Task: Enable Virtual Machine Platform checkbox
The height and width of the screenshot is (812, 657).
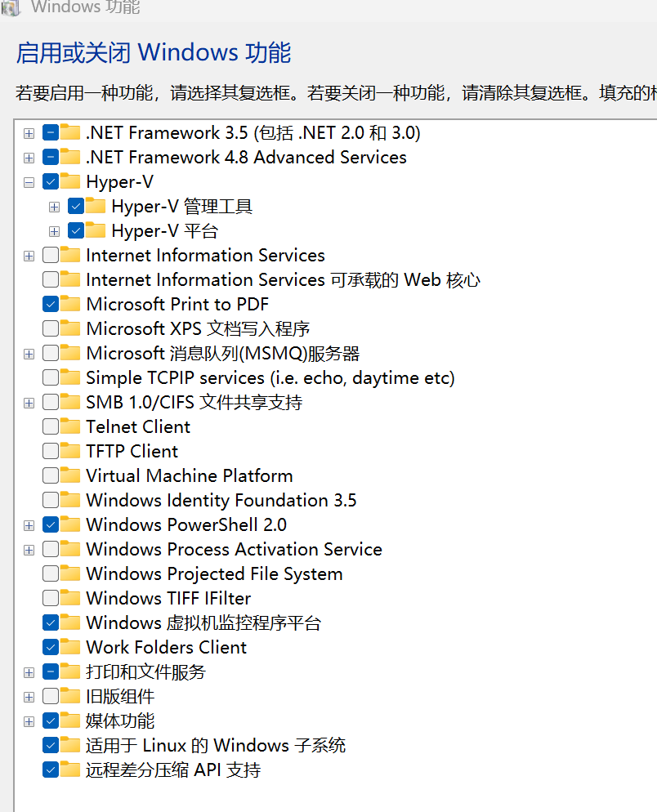Action: click(51, 475)
